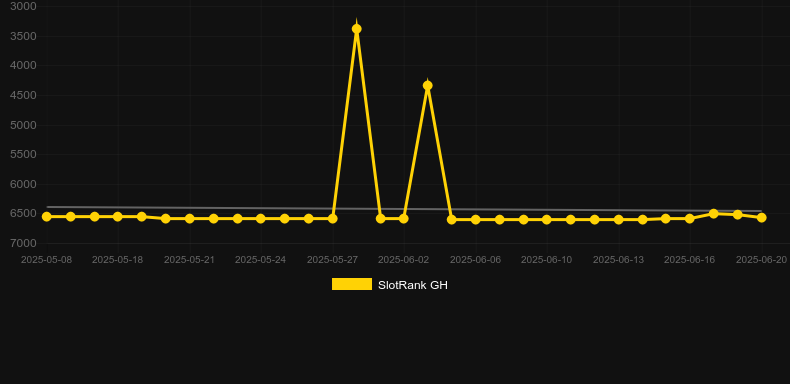Click the data point above 2025-05-27
Image resolution: width=790 pixels, height=384 pixels.
point(333,219)
